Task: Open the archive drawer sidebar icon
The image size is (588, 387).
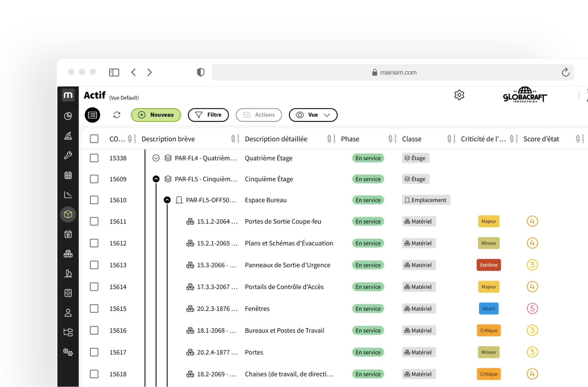Action: pyautogui.click(x=68, y=293)
